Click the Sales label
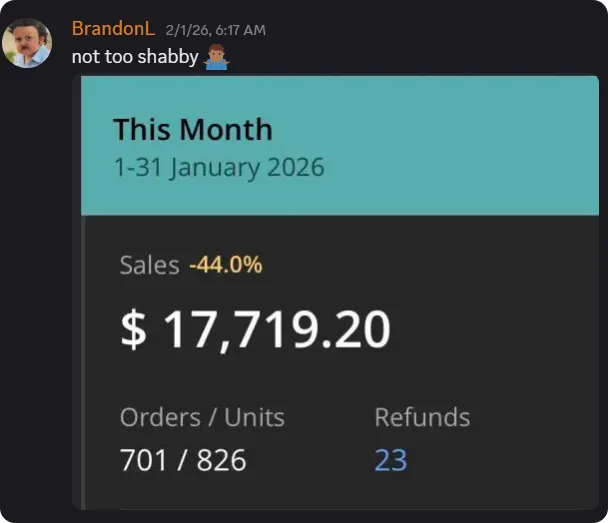The height and width of the screenshot is (523, 608). click(x=149, y=265)
